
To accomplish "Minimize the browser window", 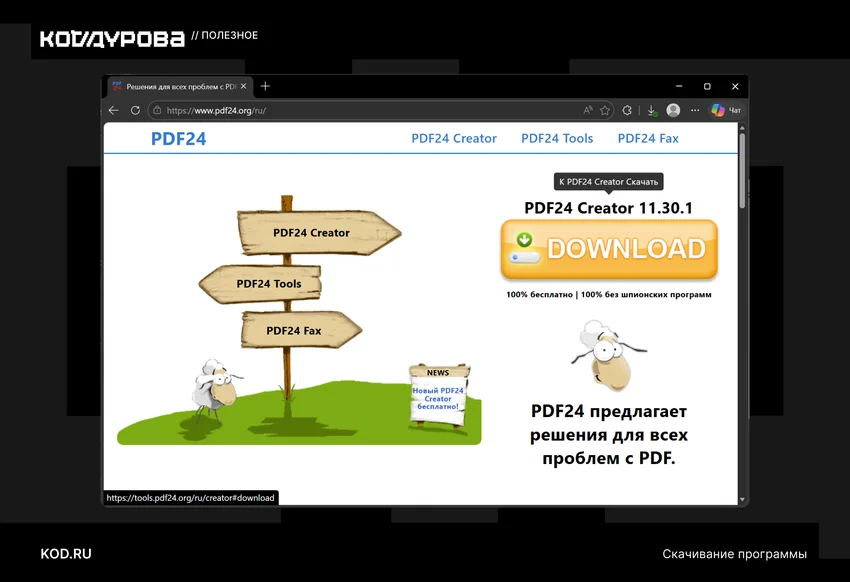I will tap(679, 86).
